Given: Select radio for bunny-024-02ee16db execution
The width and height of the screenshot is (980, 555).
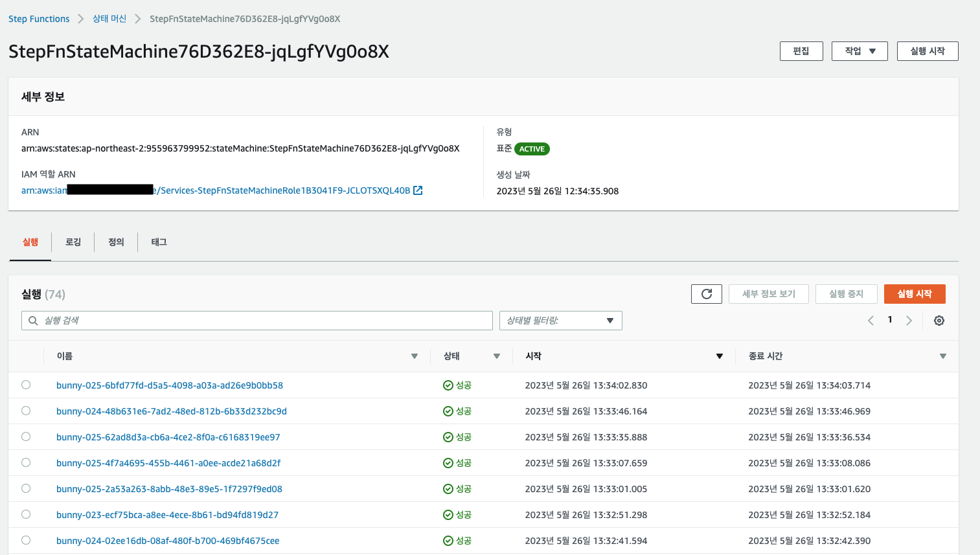Looking at the screenshot, I should point(26,540).
